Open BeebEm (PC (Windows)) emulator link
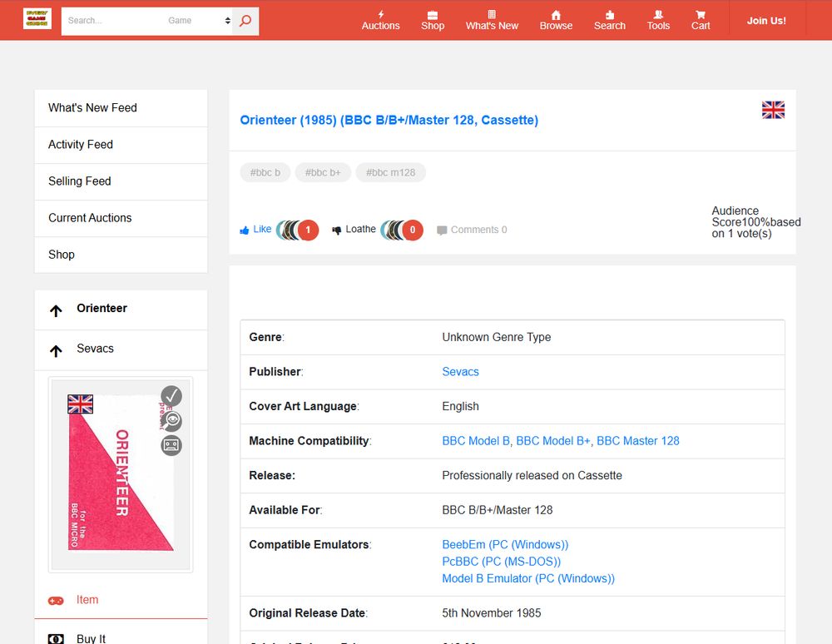This screenshot has height=644, width=832. coord(505,544)
